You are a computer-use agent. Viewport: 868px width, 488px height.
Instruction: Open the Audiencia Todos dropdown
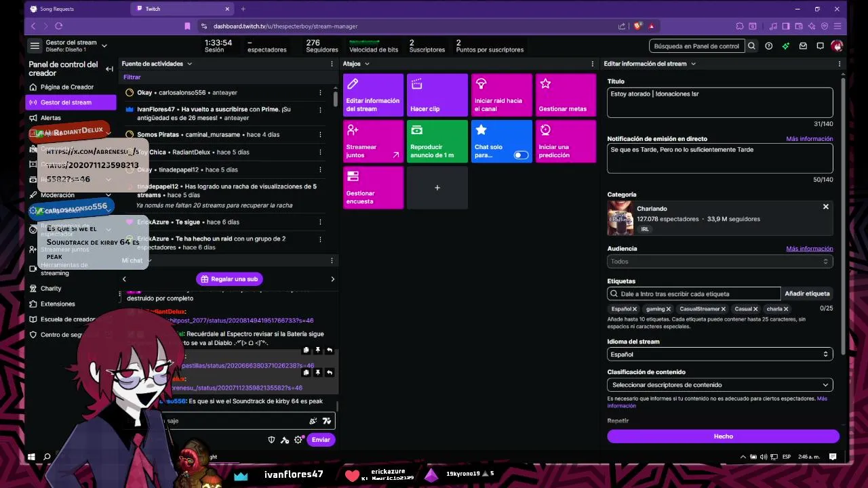click(719, 262)
